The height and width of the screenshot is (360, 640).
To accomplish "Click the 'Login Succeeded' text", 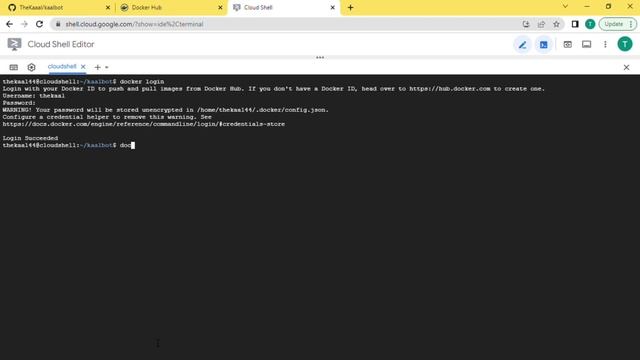I will (30, 138).
